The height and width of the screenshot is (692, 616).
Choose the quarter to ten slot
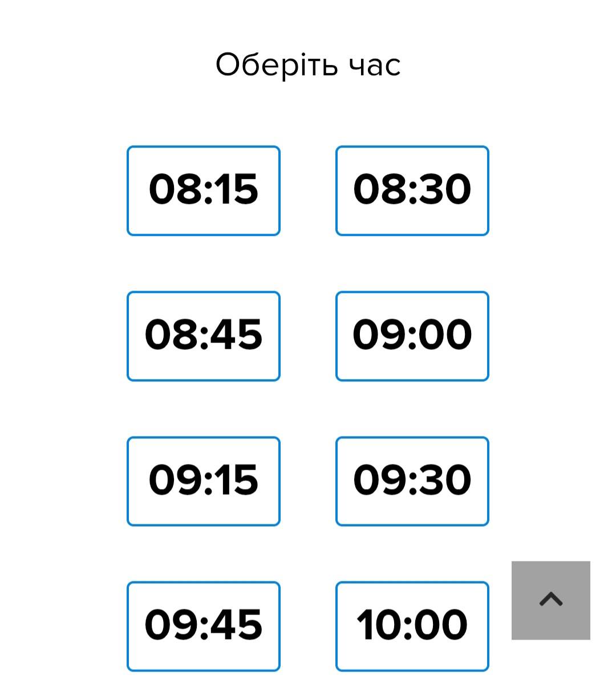204,626
